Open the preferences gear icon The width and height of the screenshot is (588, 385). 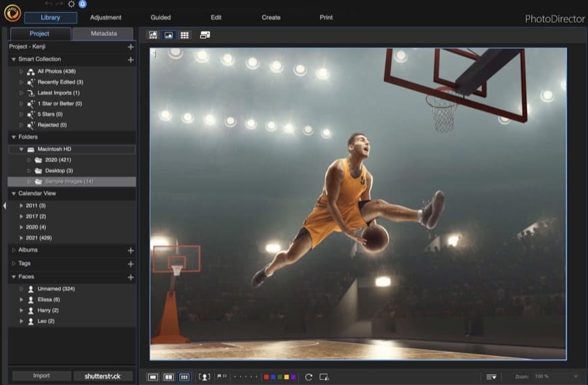(x=71, y=4)
